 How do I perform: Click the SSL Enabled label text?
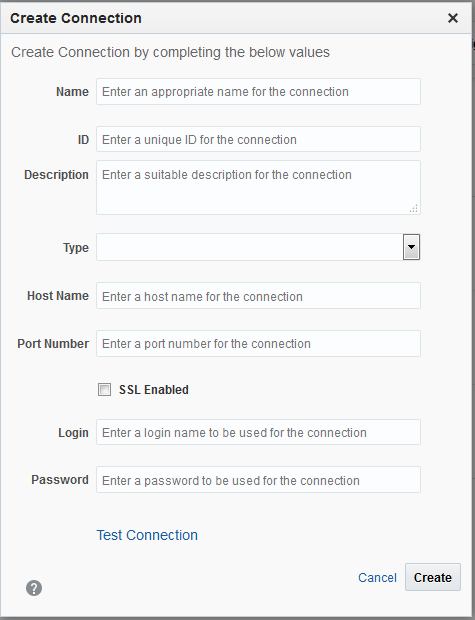[153, 390]
